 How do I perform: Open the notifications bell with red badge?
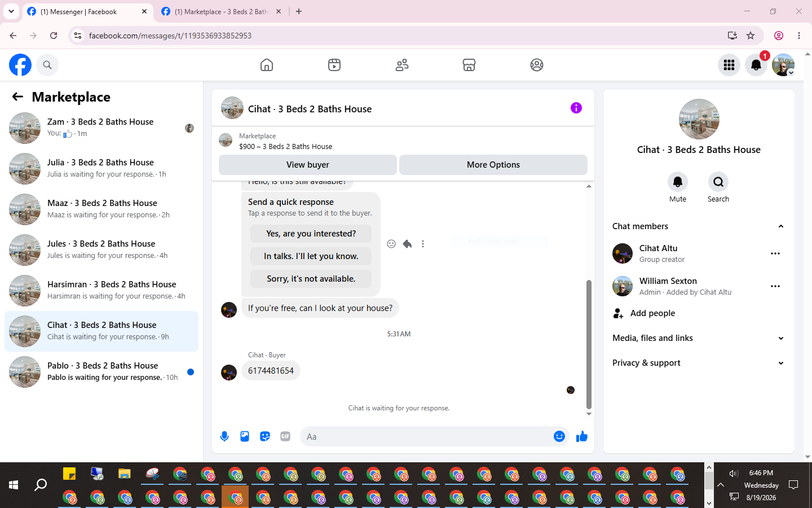click(x=756, y=65)
